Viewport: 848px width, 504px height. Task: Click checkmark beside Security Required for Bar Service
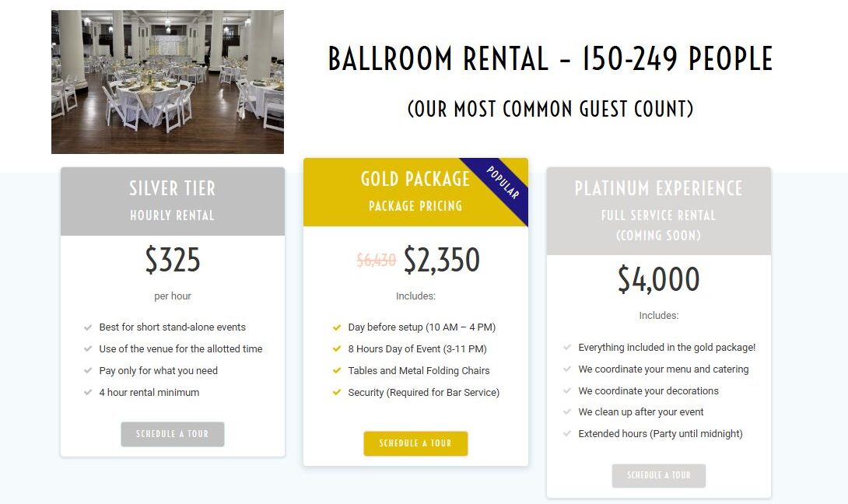pyautogui.click(x=336, y=392)
